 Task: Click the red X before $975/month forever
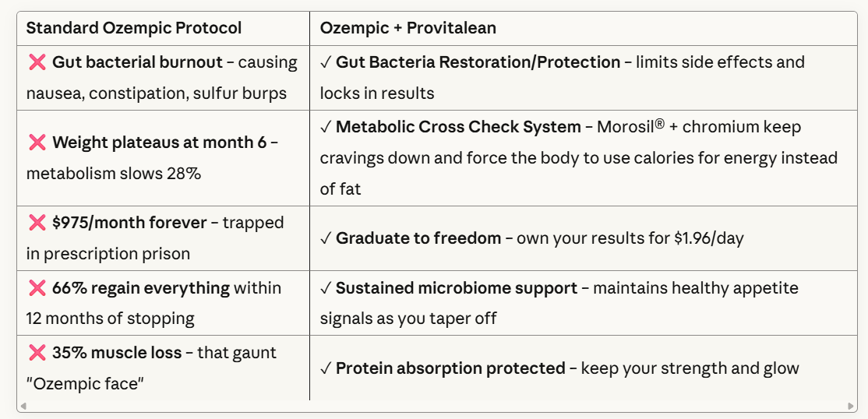[x=37, y=223]
